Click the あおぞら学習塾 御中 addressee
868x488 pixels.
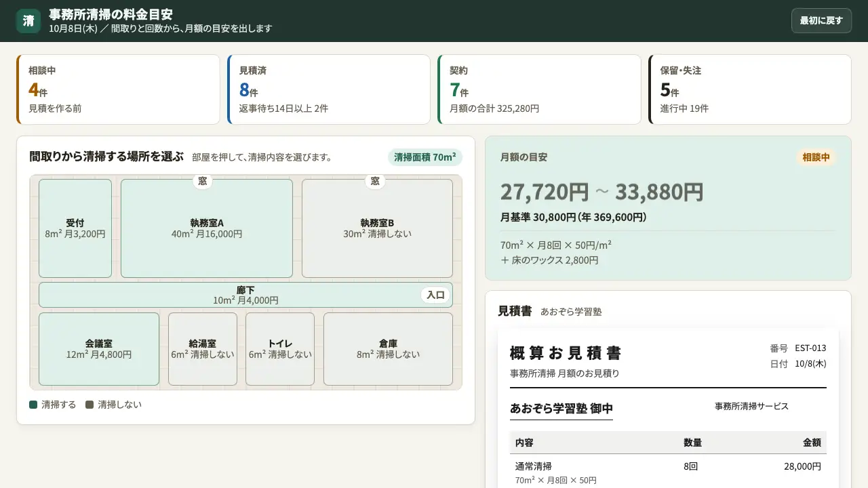[x=561, y=409]
